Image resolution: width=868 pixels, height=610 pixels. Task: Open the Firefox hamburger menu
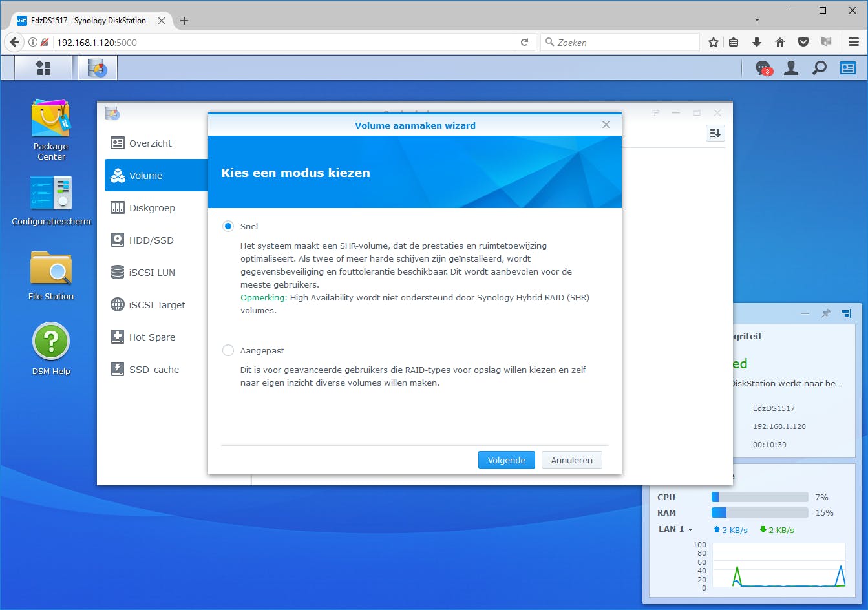854,42
